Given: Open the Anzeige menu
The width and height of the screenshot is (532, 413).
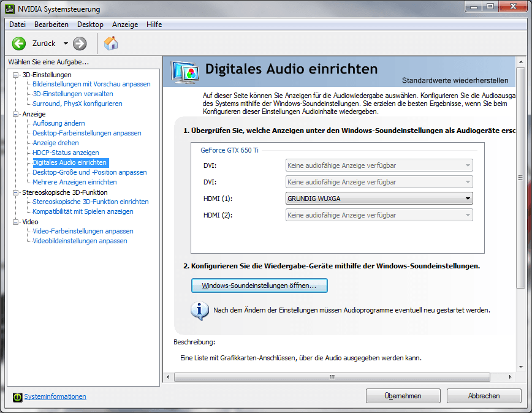Looking at the screenshot, I should (125, 25).
